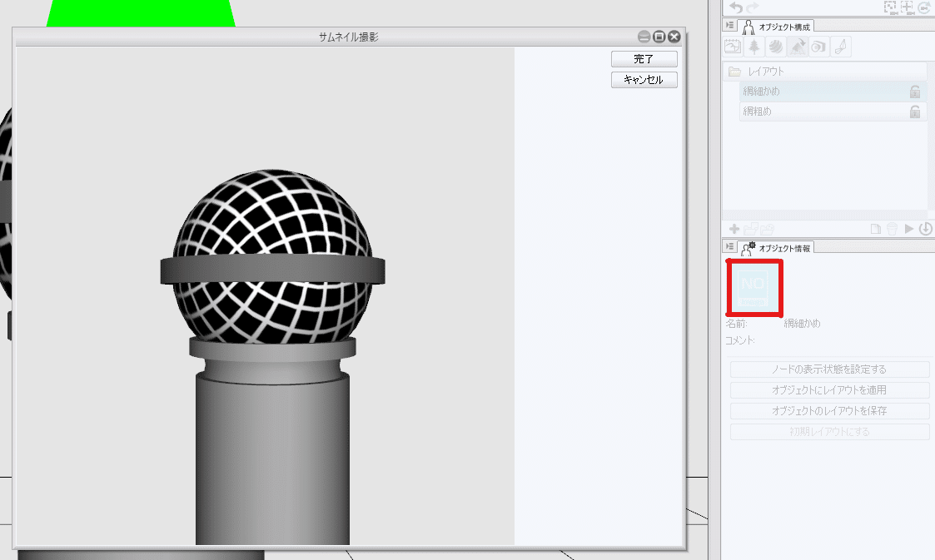Click the オブジェクトのレイアウトを保存 button

point(829,411)
